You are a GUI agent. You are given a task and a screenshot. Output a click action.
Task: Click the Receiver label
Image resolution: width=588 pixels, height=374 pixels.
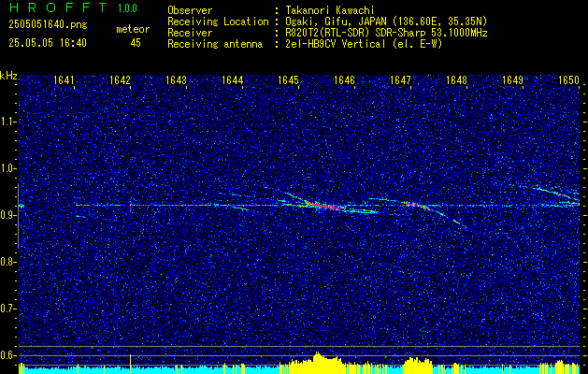click(x=190, y=33)
